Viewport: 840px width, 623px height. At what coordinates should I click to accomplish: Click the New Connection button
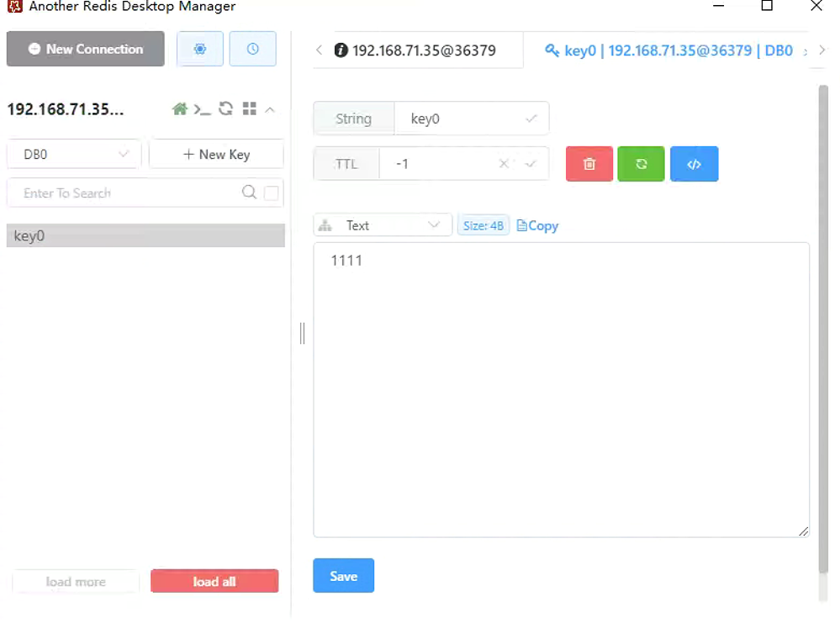tap(86, 49)
